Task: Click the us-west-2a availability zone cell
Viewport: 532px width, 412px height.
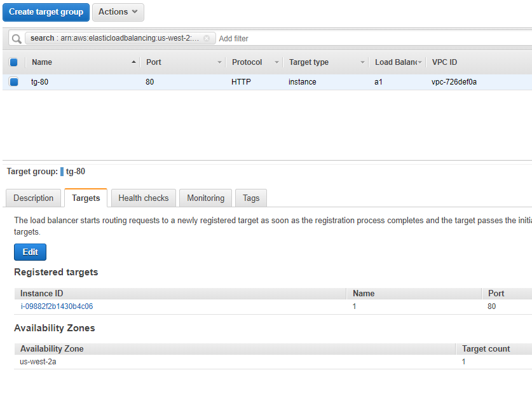Action: point(38,362)
